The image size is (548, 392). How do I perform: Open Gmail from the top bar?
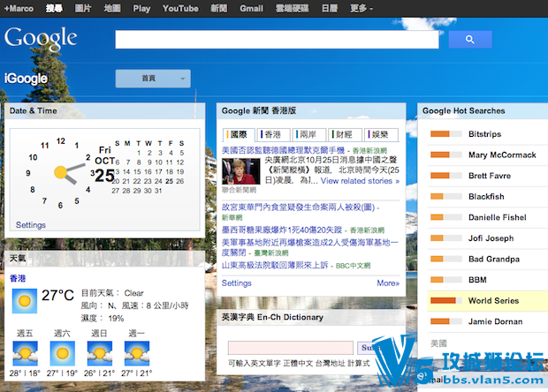(251, 8)
